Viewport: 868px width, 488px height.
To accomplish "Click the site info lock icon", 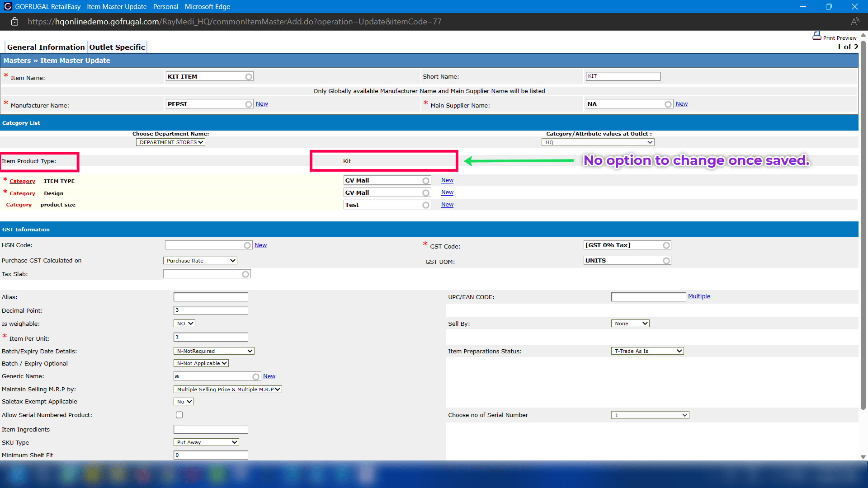I will [x=14, y=22].
